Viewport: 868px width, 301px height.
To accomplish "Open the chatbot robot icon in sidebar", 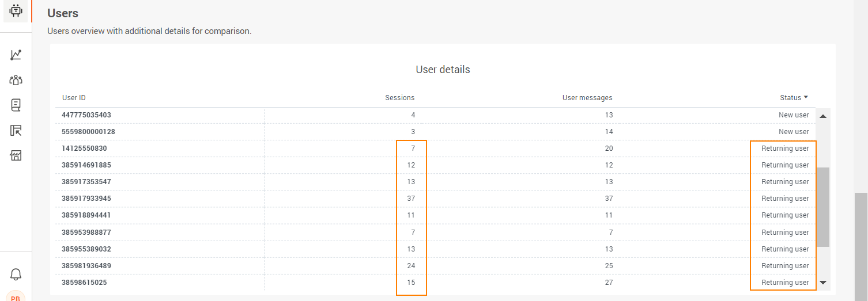I will [x=16, y=10].
